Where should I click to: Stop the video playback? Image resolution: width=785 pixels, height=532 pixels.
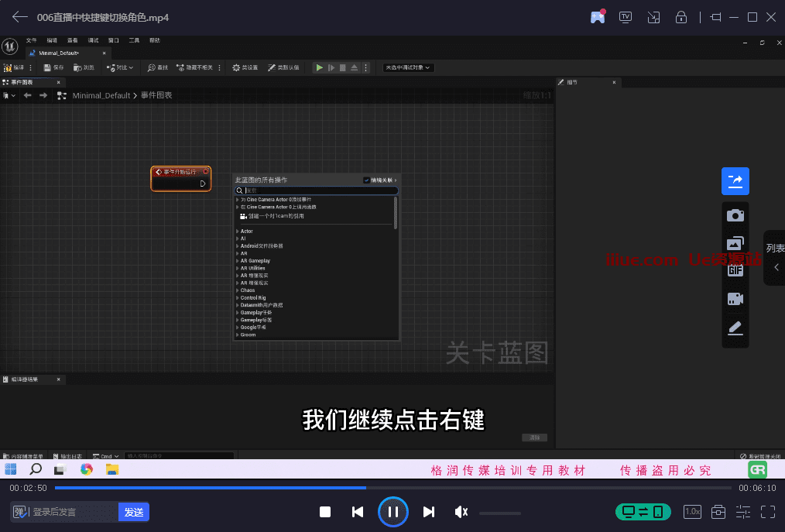[x=325, y=512]
